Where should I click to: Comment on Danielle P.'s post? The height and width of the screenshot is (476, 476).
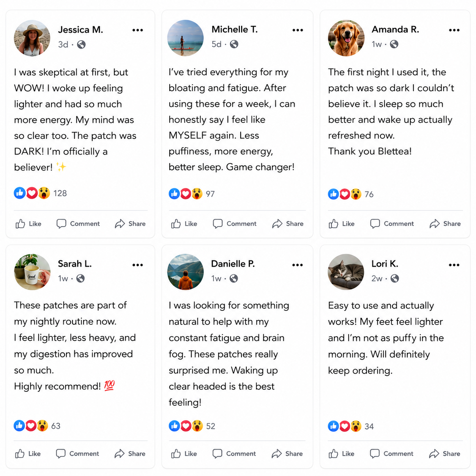pos(234,454)
